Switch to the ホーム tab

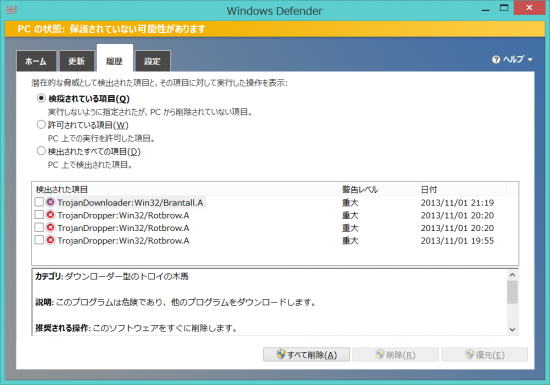(36, 61)
